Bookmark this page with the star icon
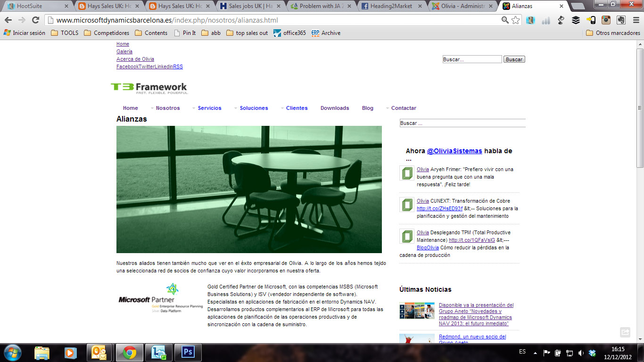Viewport: 644px width, 362px height. tap(516, 20)
